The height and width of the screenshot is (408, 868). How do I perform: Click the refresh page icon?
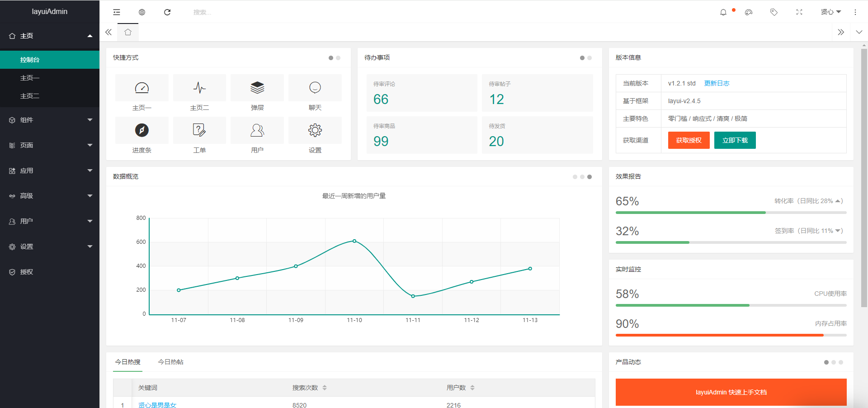167,12
